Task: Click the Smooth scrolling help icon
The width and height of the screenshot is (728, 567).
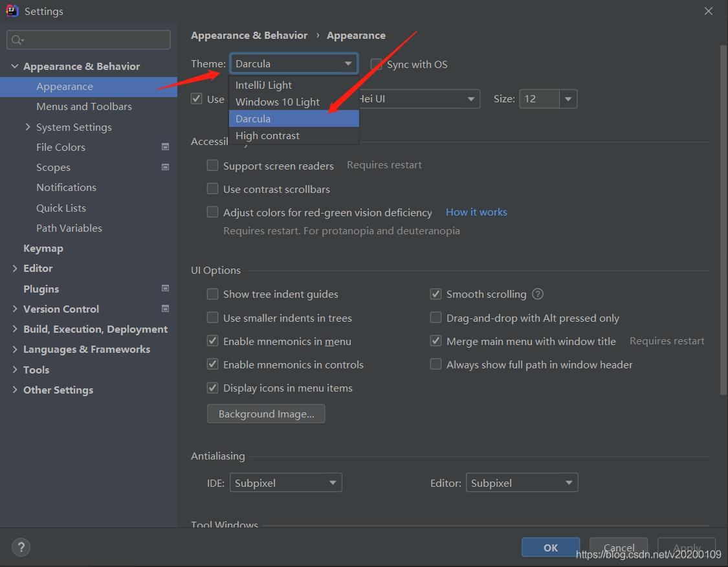Action: coord(538,294)
